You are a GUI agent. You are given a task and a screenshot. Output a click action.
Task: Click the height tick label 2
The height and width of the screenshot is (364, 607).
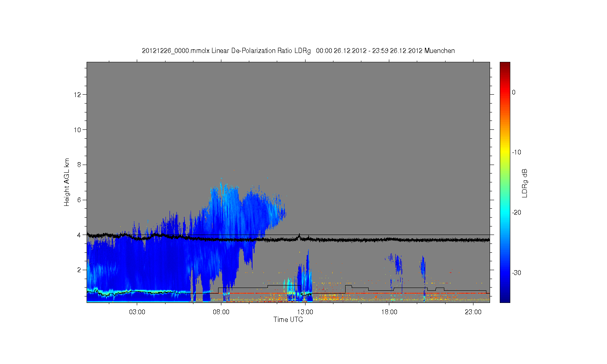tap(79, 270)
